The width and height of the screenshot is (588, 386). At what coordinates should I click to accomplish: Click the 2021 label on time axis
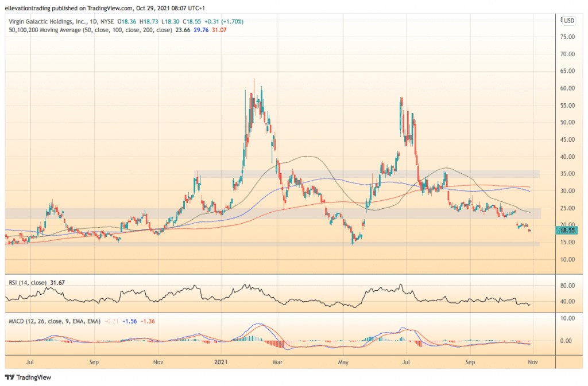click(x=221, y=362)
